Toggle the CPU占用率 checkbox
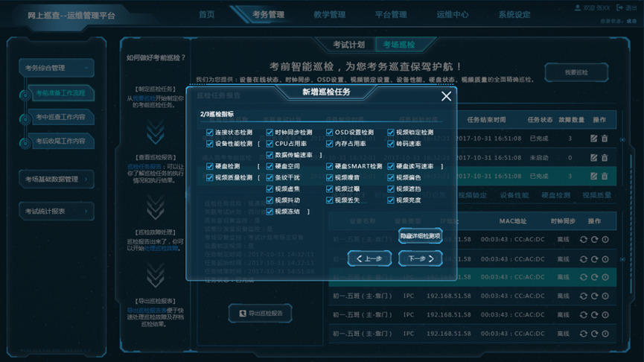The image size is (644, 362). tap(270, 144)
